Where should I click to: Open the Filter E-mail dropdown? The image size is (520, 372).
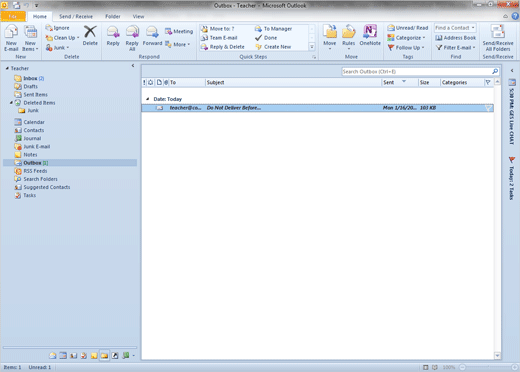click(x=456, y=48)
